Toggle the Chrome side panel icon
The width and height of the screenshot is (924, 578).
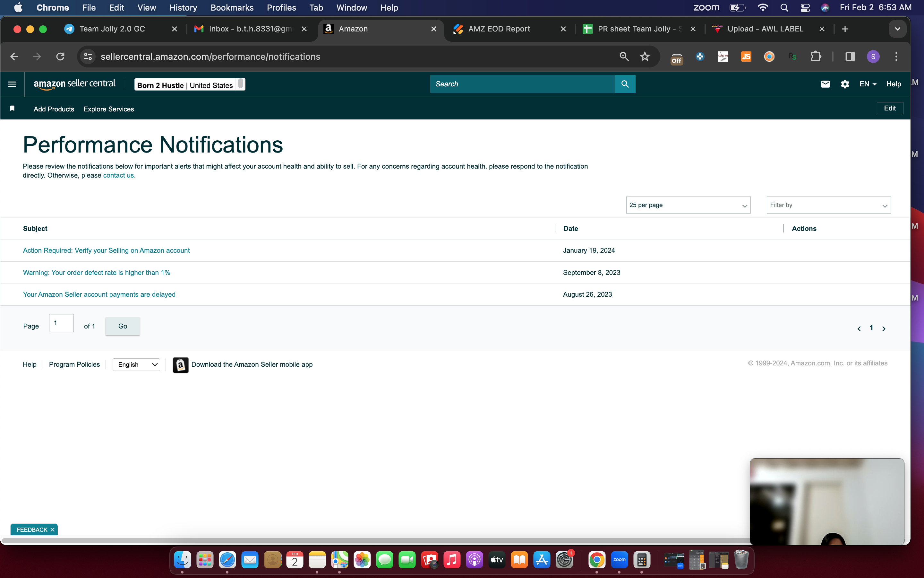coord(850,57)
